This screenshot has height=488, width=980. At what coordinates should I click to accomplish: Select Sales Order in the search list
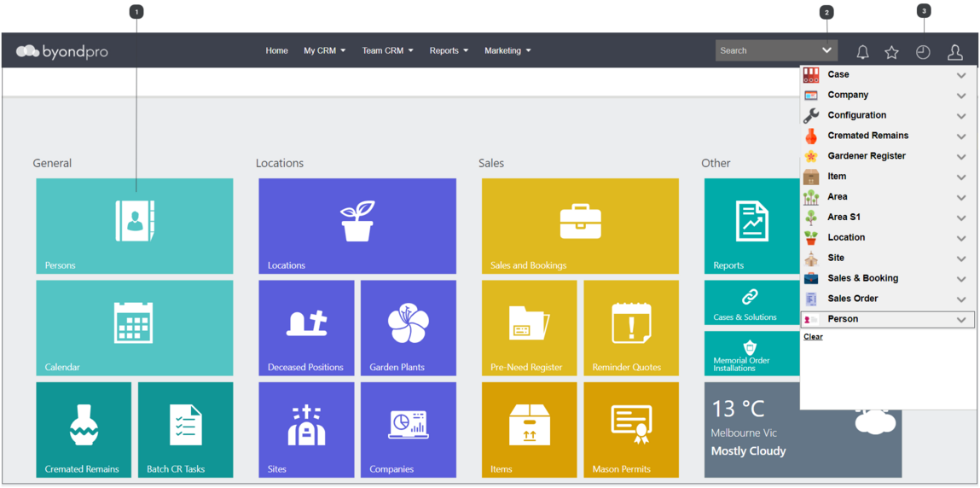[888, 299]
